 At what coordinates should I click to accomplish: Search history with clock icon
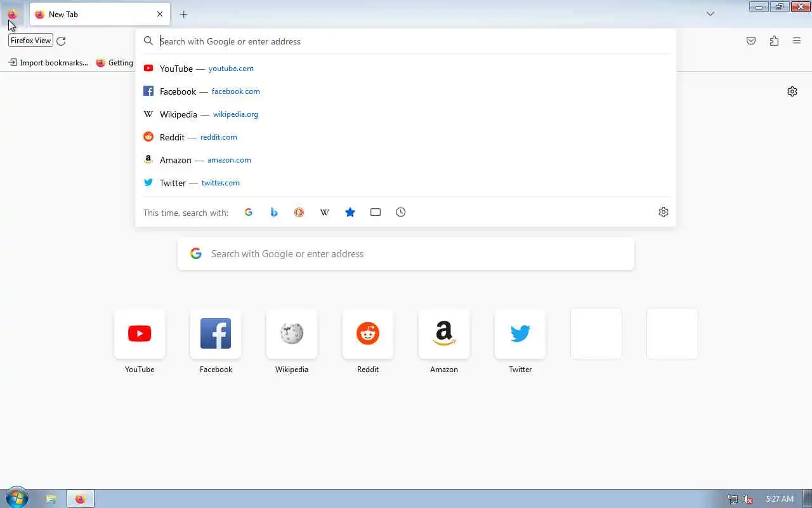pyautogui.click(x=401, y=212)
